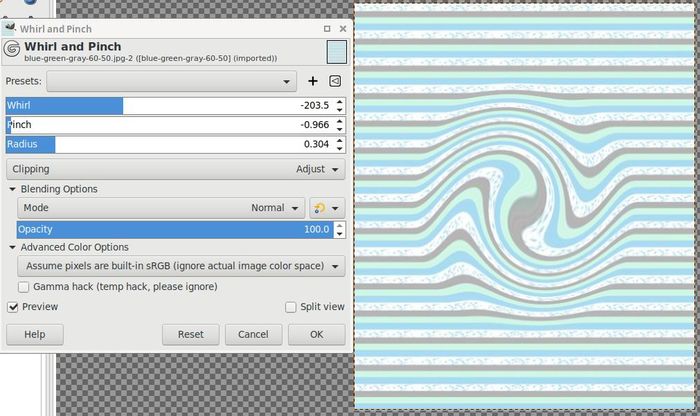Screen dimensions: 700x416
Task: Open the Clipping Adjust dropdown
Action: tap(175, 169)
